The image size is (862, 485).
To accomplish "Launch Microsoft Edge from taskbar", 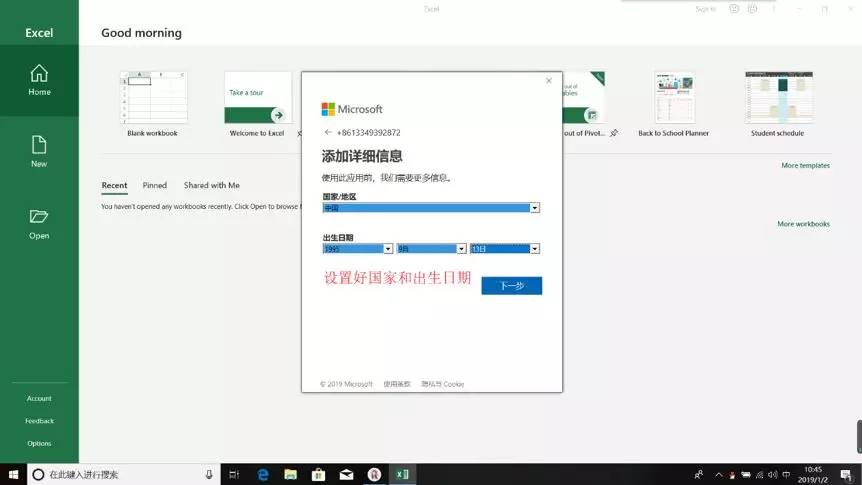I will click(263, 474).
